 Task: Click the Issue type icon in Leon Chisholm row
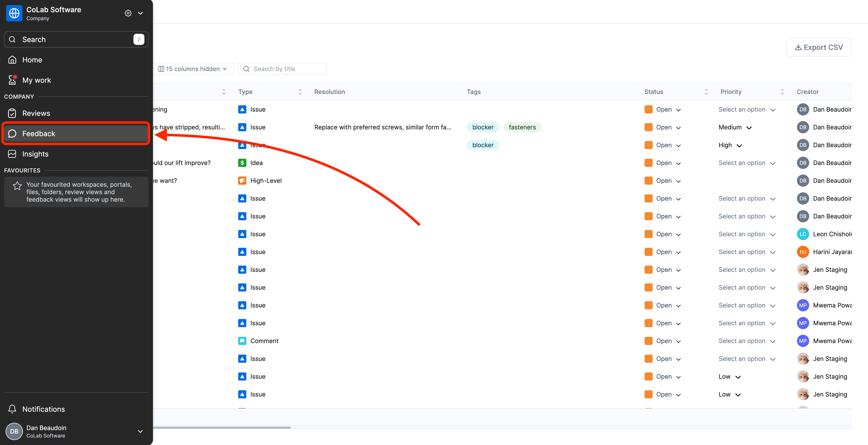point(242,234)
